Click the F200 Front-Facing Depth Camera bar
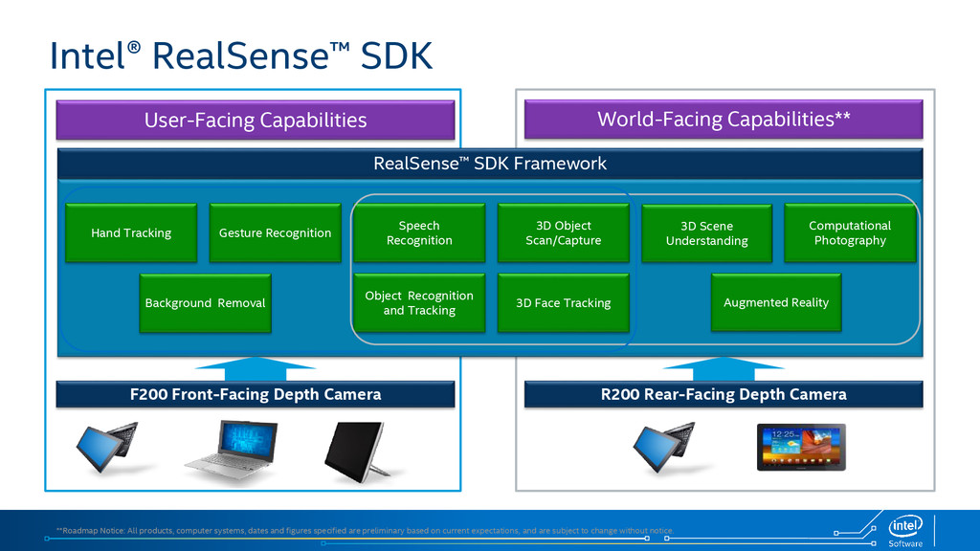Image resolution: width=980 pixels, height=551 pixels. point(255,394)
